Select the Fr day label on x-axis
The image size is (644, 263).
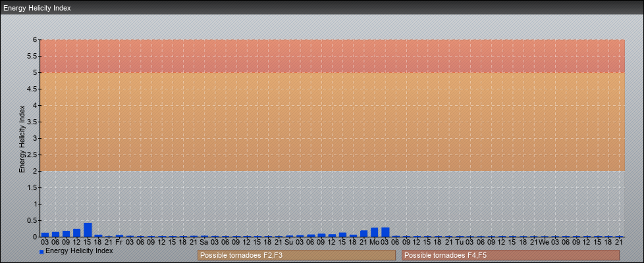pos(119,242)
